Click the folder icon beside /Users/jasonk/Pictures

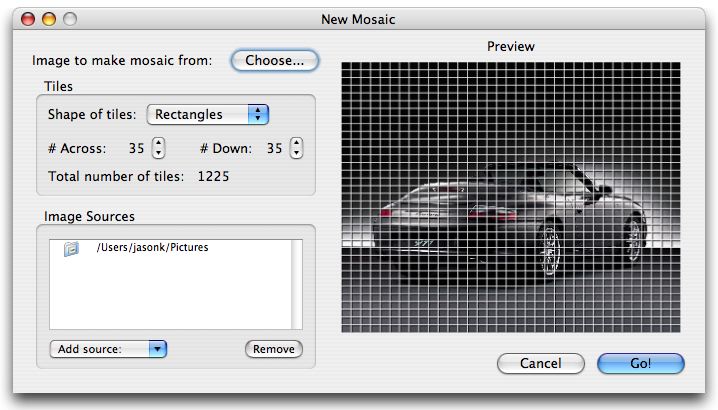point(71,248)
